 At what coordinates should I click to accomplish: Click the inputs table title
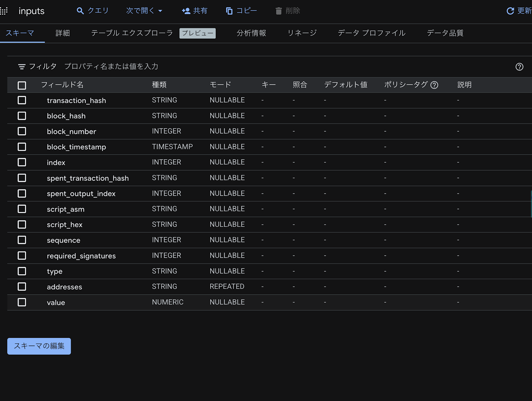[x=31, y=11]
